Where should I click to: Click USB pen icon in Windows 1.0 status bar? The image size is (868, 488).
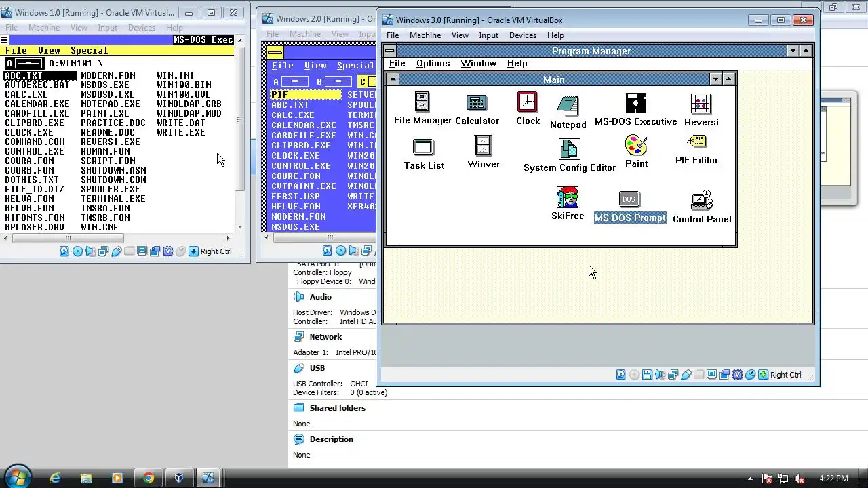116,251
